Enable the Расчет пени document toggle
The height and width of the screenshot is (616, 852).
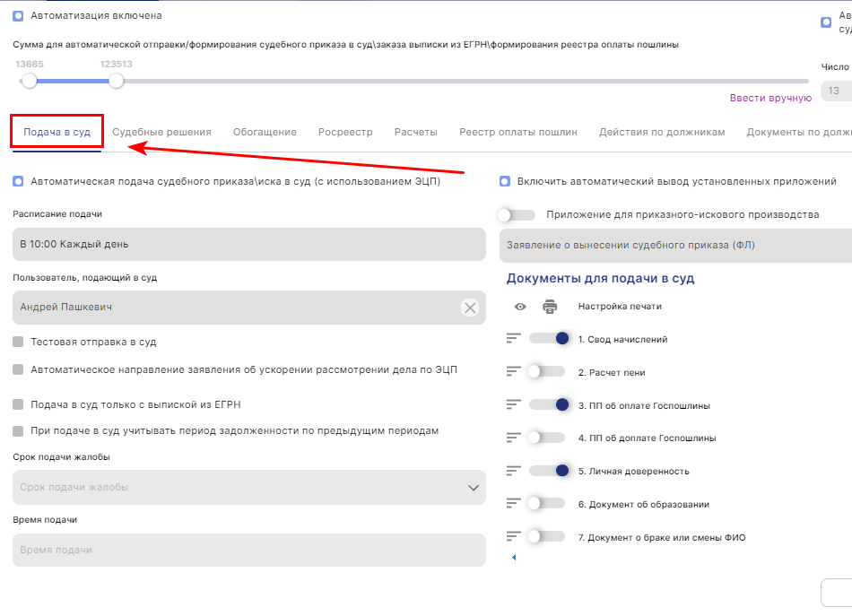(x=546, y=372)
